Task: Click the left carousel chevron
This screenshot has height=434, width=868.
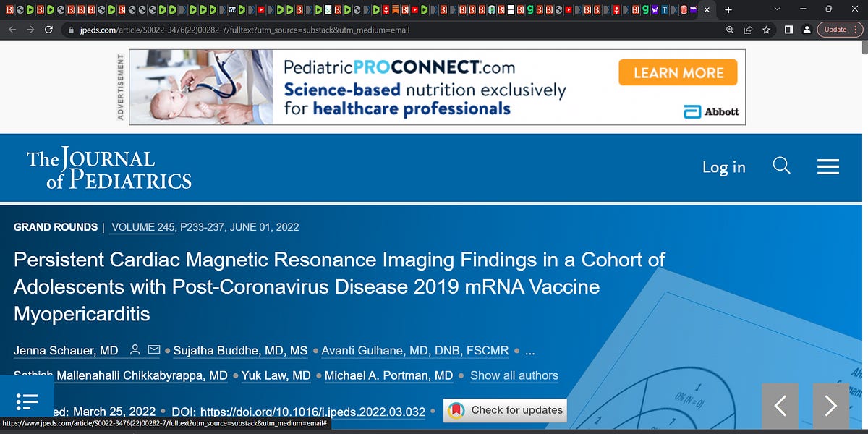Action: tap(780, 407)
